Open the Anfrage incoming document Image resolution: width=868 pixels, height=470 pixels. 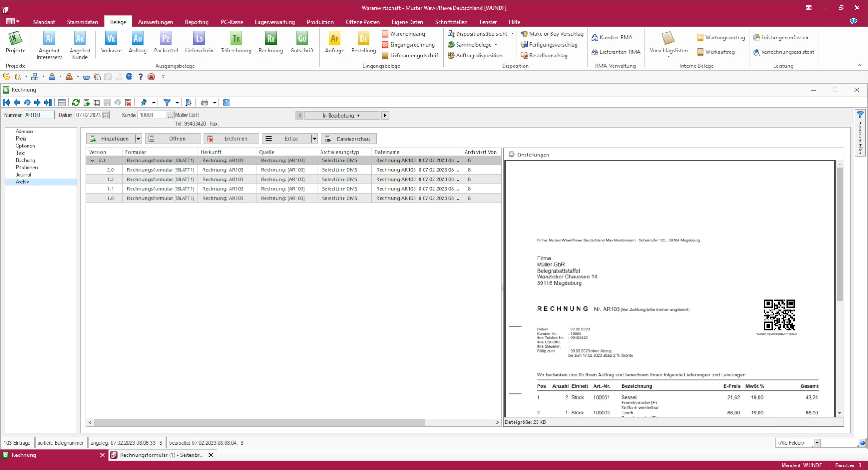[335, 42]
